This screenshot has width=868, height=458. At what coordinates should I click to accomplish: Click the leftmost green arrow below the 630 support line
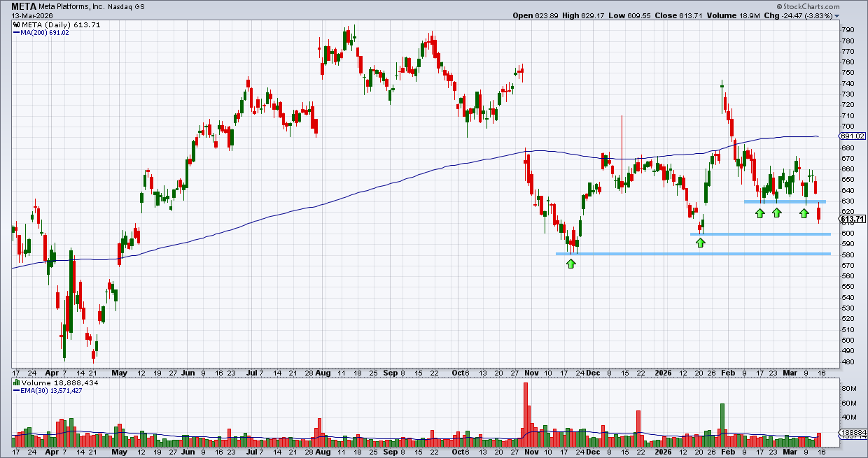(x=759, y=213)
